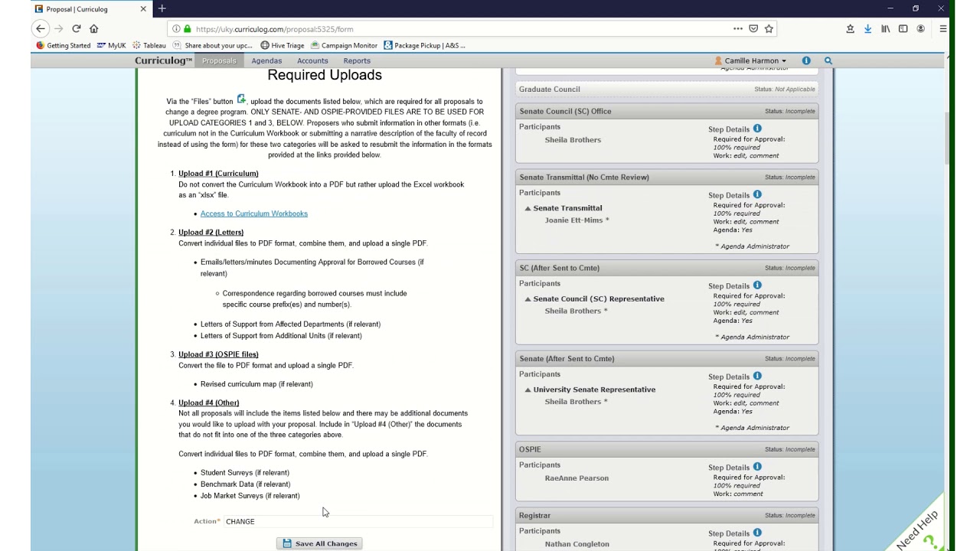Screen dimensions: 980x551
Task: Click participant name RaeAnne Pearson
Action: click(x=577, y=478)
